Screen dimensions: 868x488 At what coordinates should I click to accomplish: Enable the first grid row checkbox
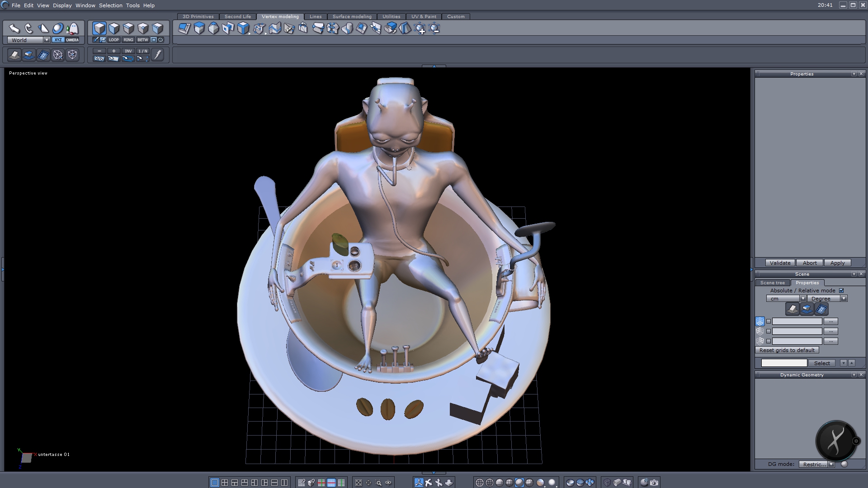tap(769, 321)
